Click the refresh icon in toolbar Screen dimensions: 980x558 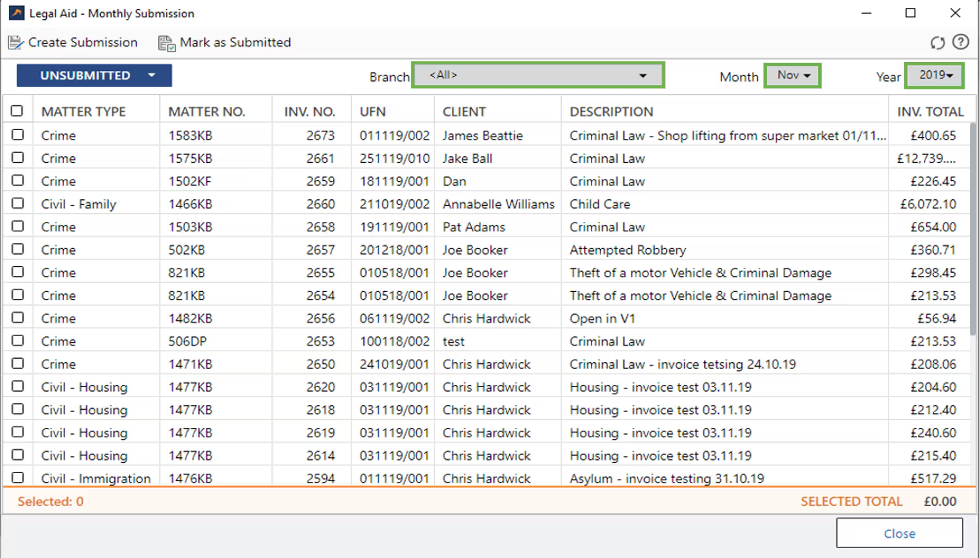click(937, 42)
